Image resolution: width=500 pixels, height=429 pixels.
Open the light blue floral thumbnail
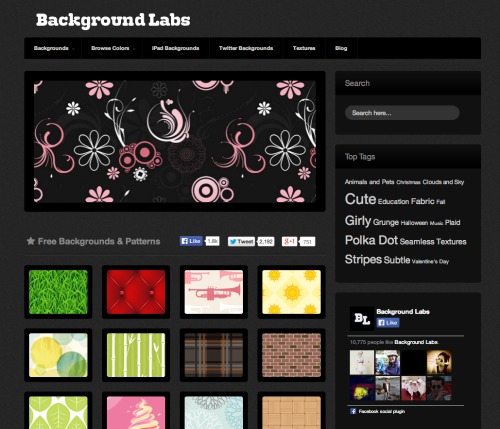pyautogui.click(x=214, y=413)
